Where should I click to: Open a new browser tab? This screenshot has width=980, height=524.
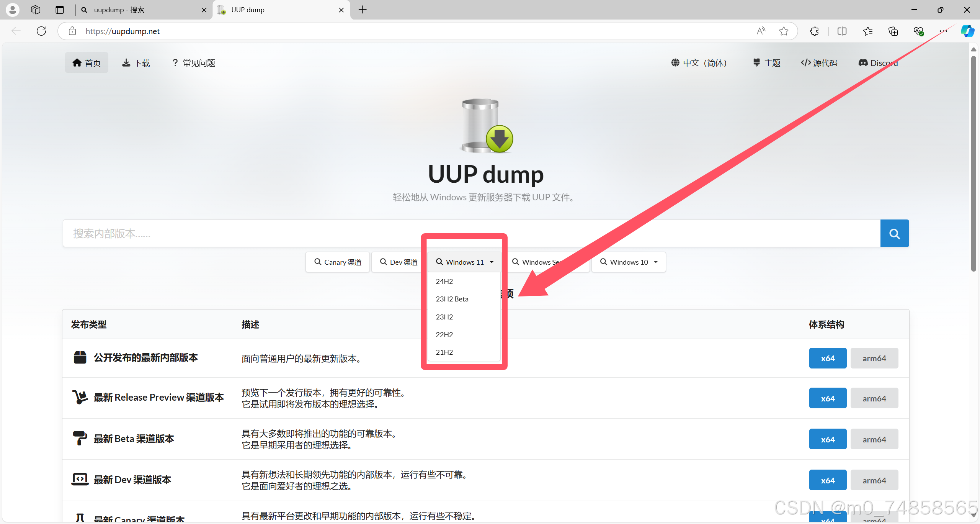(363, 10)
